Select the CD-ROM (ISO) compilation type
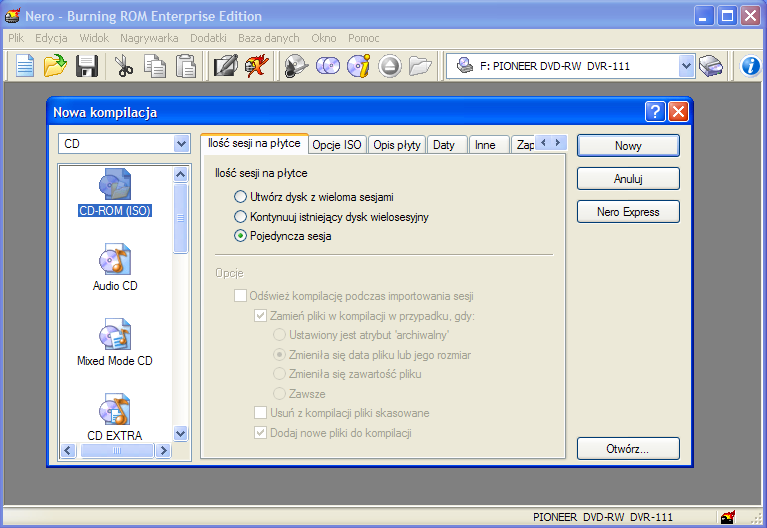767x528 pixels. coord(115,193)
